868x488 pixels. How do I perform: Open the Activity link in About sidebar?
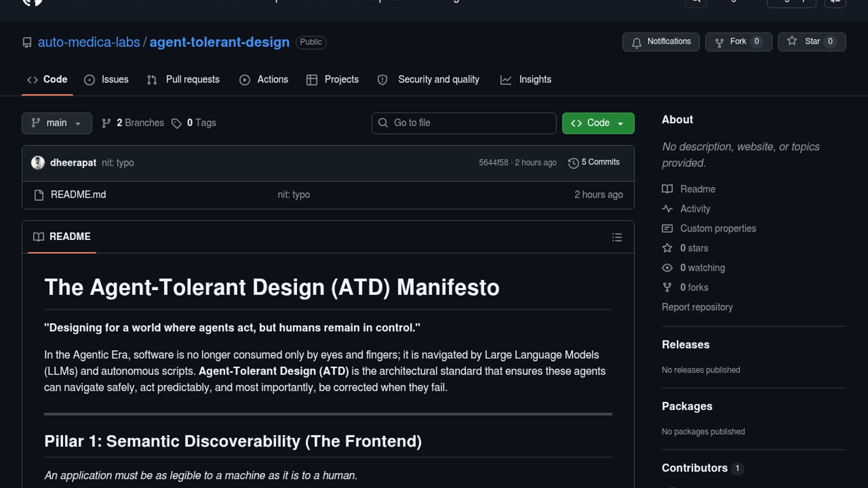695,209
